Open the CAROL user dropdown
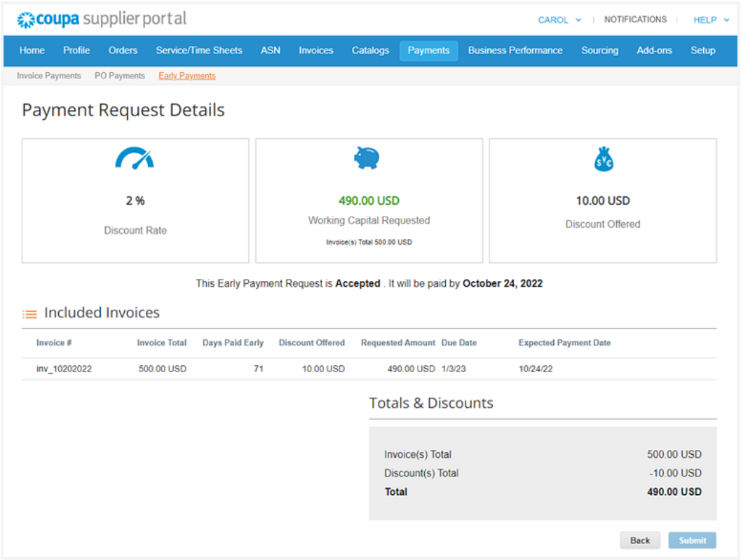The height and width of the screenshot is (560, 741). pyautogui.click(x=559, y=20)
